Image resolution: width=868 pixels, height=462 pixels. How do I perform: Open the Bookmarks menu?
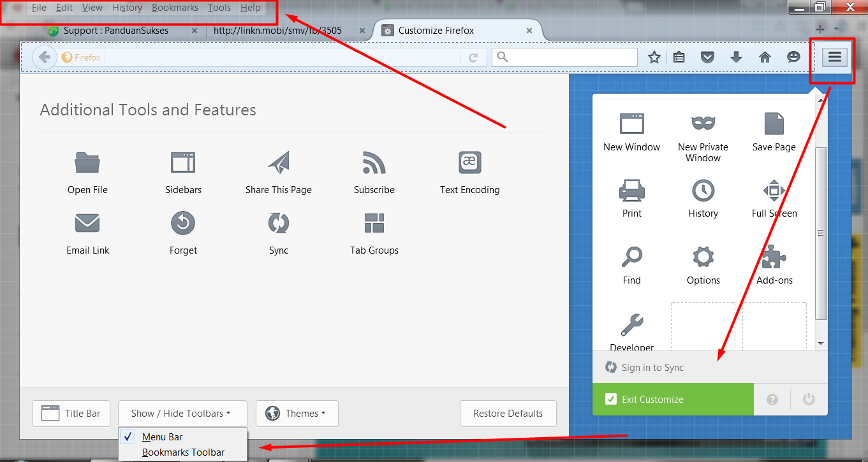pyautogui.click(x=175, y=8)
